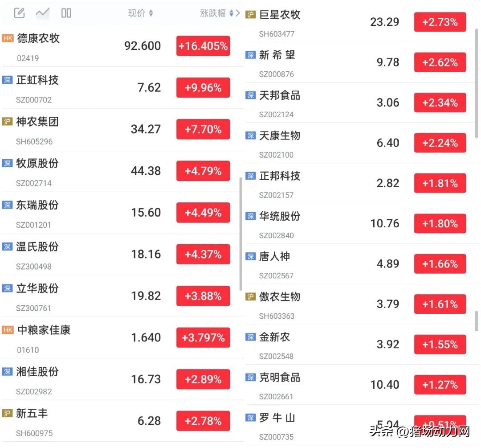Toggle the +2.73% change badge for 巨星农牧
Image resolution: width=481 pixels, height=448 pixels.
pos(440,22)
